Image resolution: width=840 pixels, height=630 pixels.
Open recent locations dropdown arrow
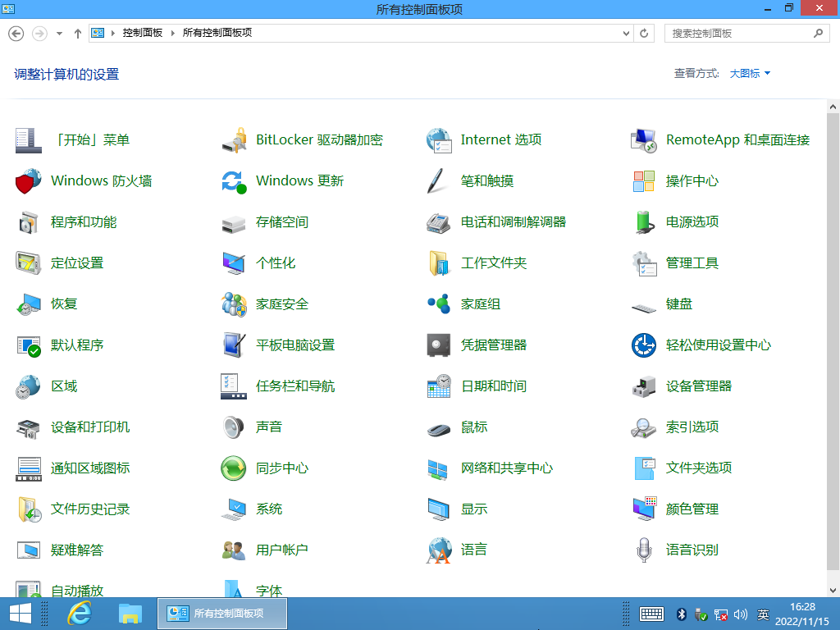[59, 33]
